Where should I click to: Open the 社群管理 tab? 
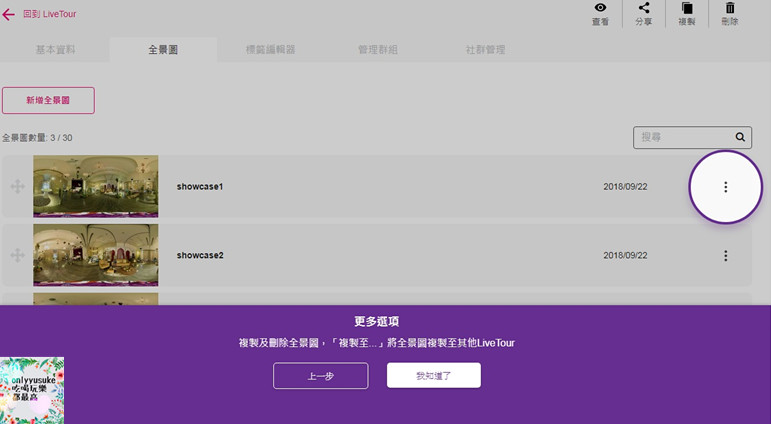pos(485,50)
